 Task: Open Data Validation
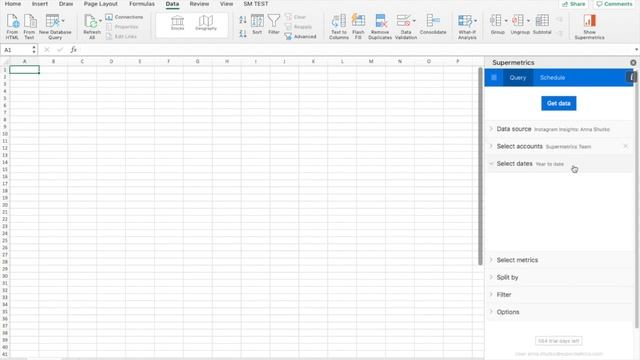[x=406, y=26]
